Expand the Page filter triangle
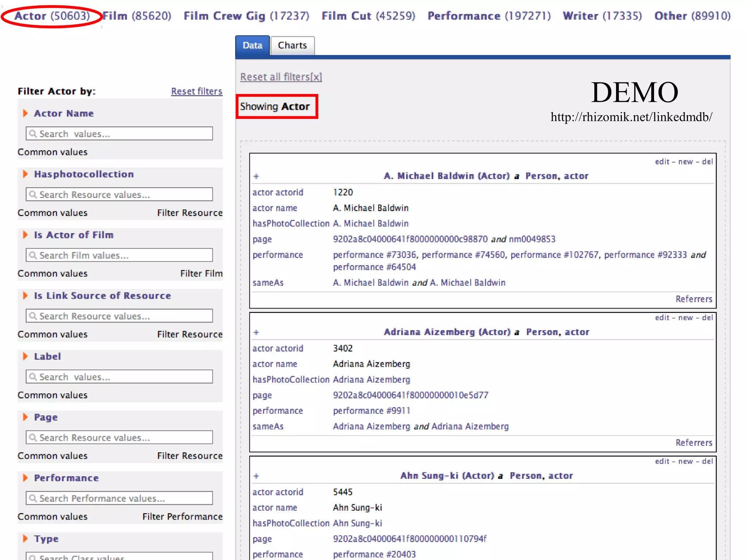 [x=25, y=417]
